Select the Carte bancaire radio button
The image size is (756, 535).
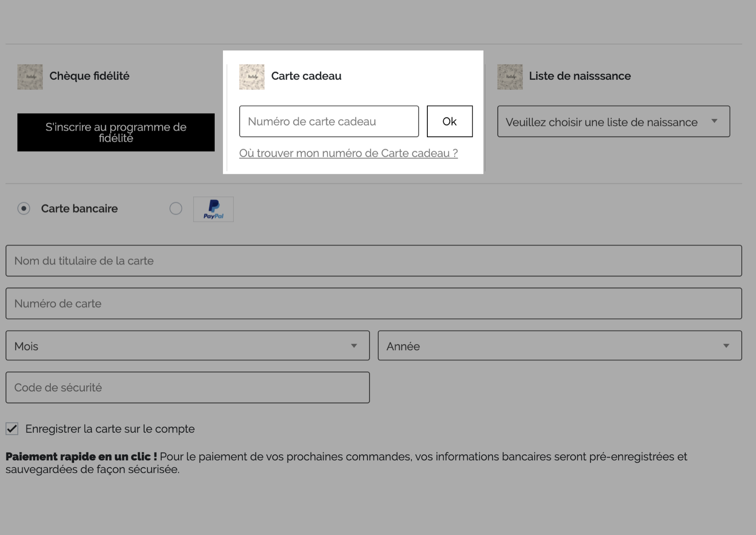24,209
